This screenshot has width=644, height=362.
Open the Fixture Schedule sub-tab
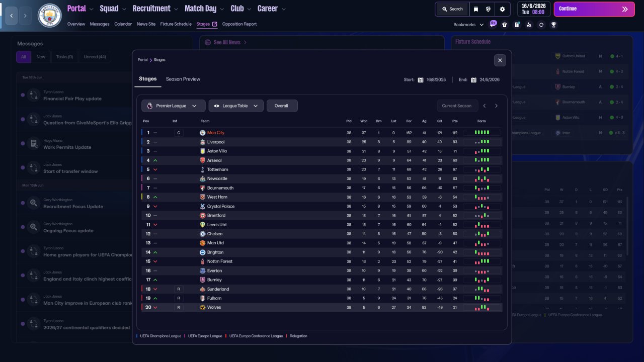click(x=176, y=24)
